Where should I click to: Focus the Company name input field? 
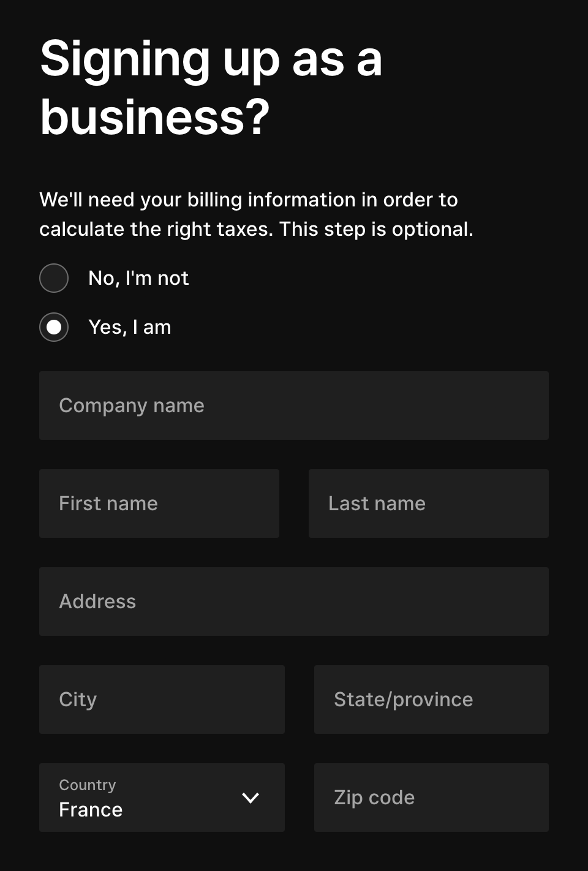coord(294,405)
